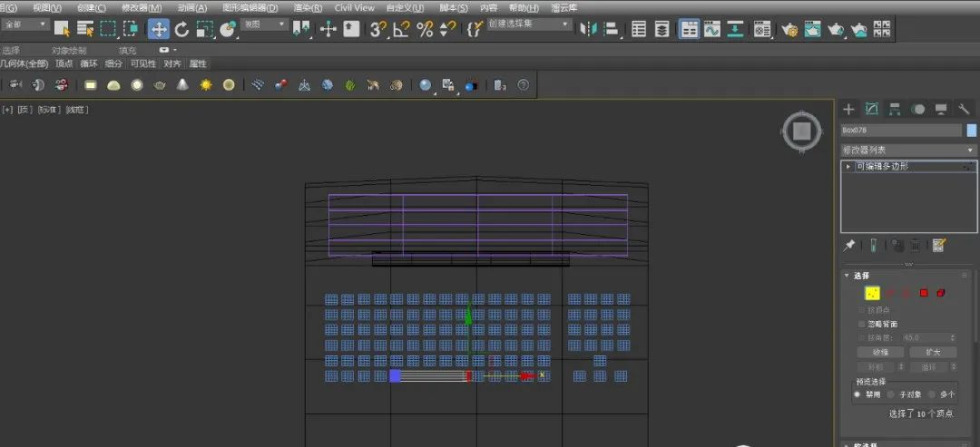
Task: Click the Mirror tool icon
Action: click(588, 29)
